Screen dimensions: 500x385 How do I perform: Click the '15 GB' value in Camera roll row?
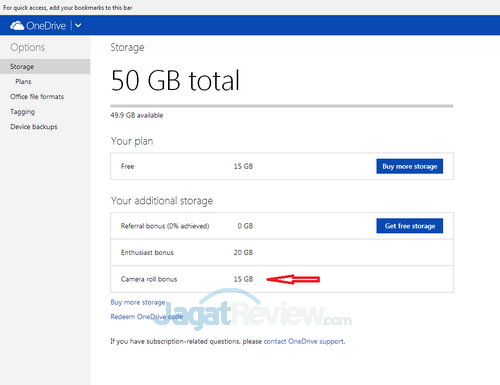[x=243, y=279]
